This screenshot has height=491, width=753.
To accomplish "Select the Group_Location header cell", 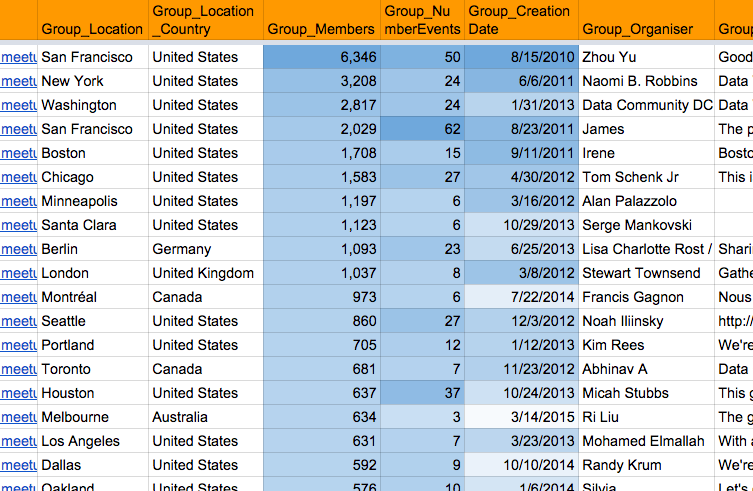I will (x=92, y=29).
